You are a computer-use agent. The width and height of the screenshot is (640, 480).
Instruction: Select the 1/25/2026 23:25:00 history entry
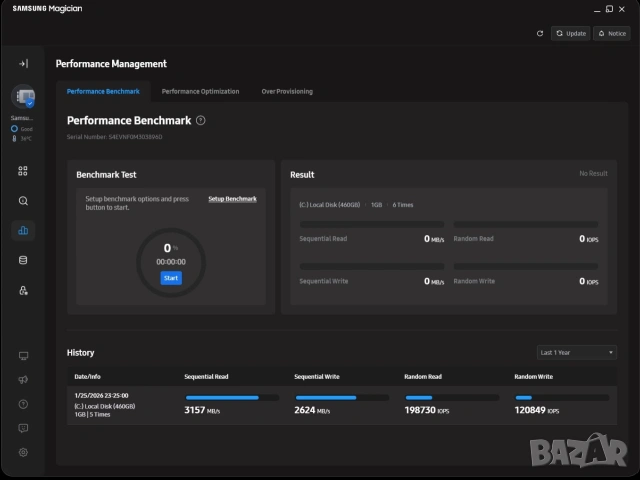click(x=342, y=405)
